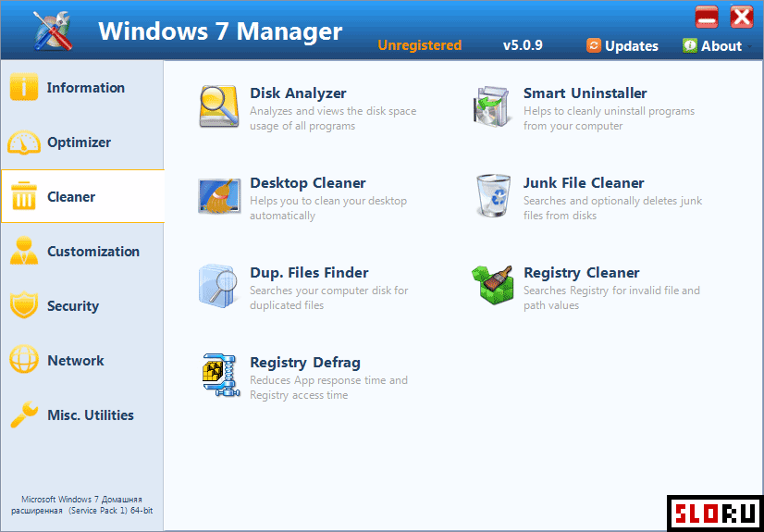Minimize the Windows 7 Manager window
Image resolution: width=764 pixels, height=532 pixels.
pos(707,17)
